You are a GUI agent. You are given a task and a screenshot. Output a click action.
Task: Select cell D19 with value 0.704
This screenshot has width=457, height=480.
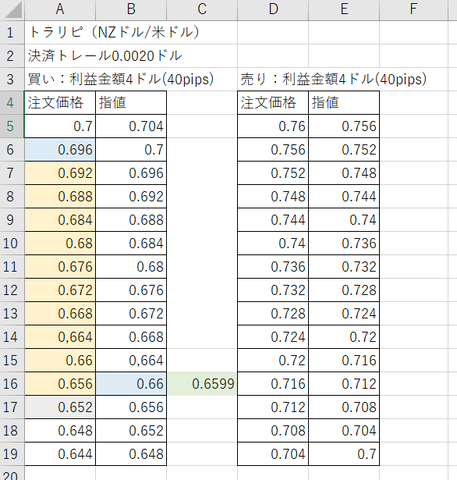tap(273, 454)
